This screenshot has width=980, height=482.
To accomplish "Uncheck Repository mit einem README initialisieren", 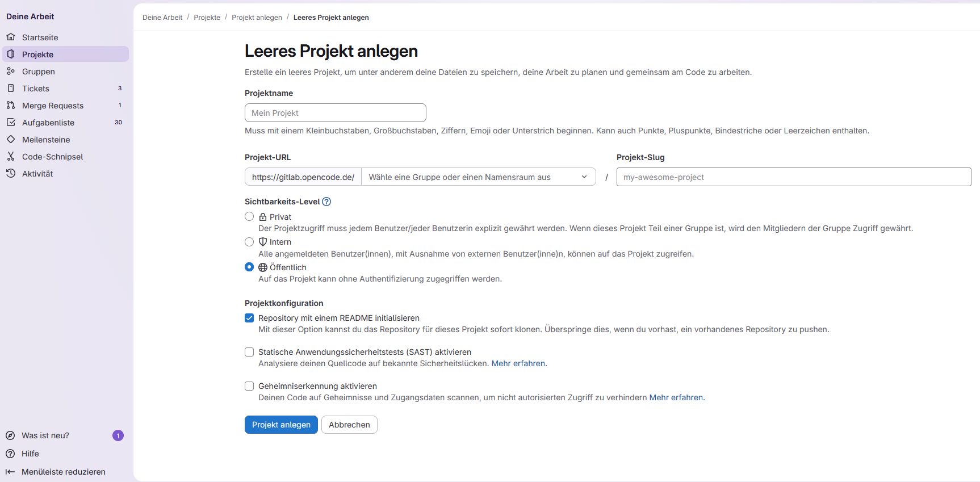I will click(x=249, y=318).
